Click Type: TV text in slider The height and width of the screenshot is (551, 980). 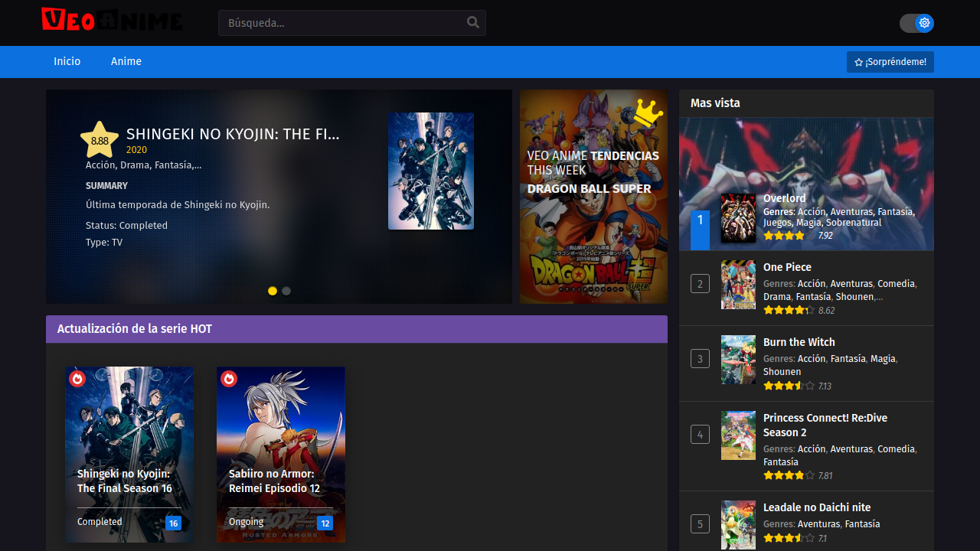click(104, 243)
